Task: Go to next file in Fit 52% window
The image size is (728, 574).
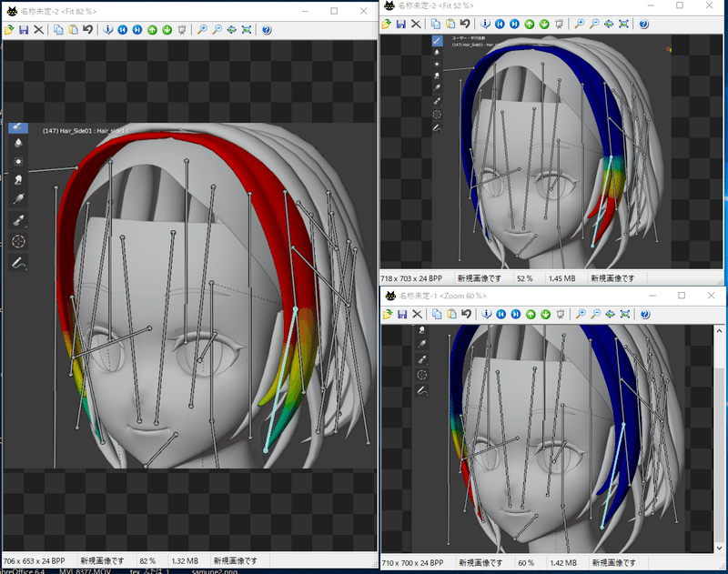Action: 515,25
